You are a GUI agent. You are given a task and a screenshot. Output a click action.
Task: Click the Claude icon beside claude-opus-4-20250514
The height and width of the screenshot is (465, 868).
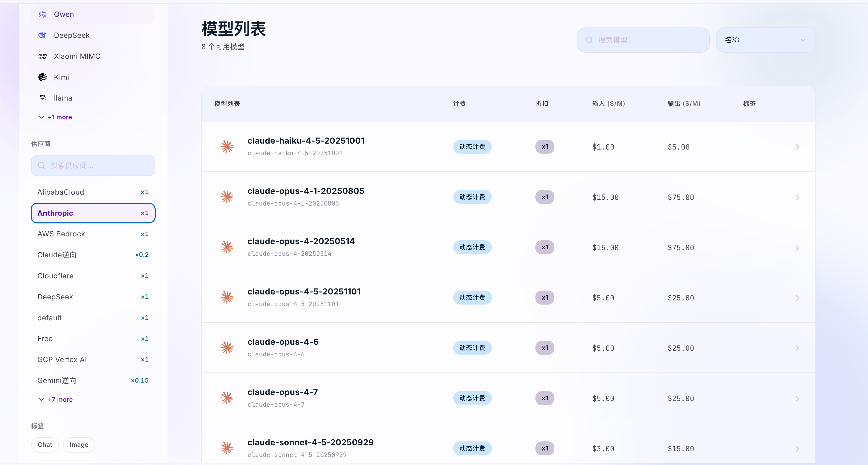(227, 247)
